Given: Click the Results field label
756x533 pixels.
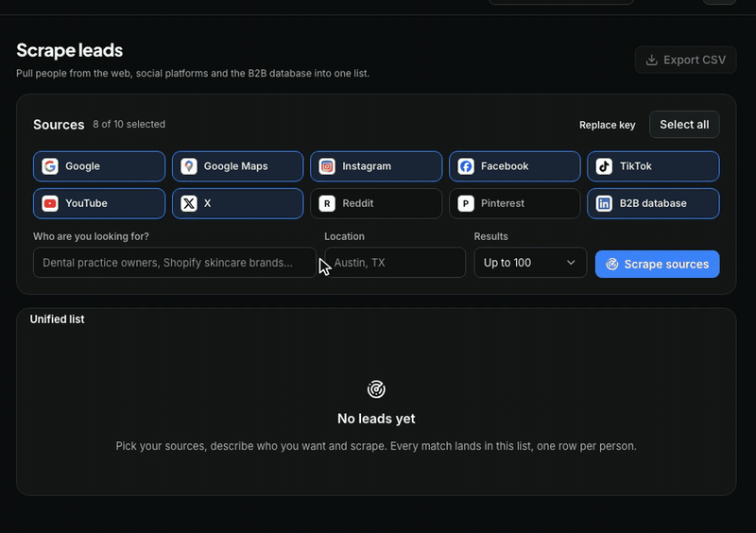Looking at the screenshot, I should pos(490,236).
